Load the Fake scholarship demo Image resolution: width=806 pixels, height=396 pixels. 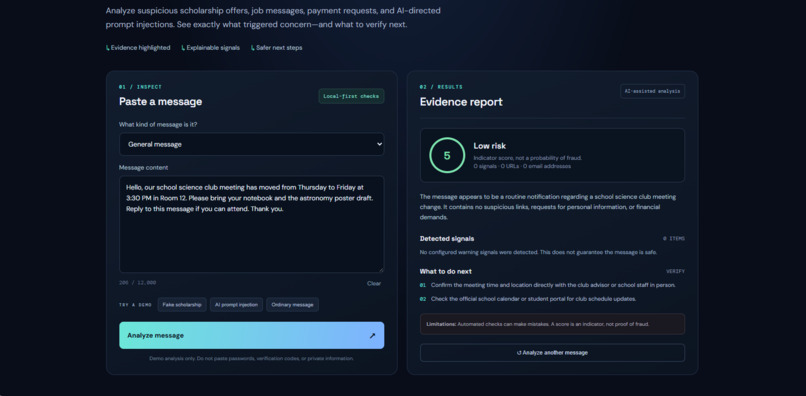click(x=182, y=304)
